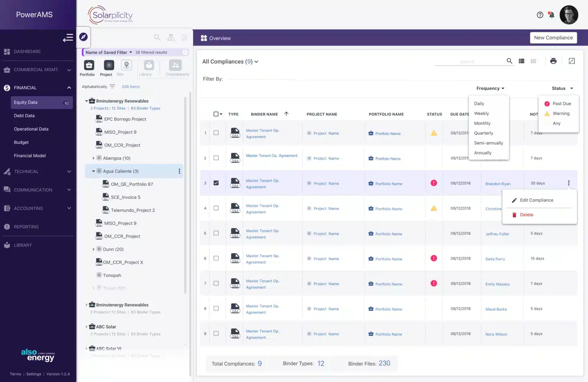The width and height of the screenshot is (588, 382).
Task: Expand the Abengoa tree node
Action: click(x=94, y=158)
